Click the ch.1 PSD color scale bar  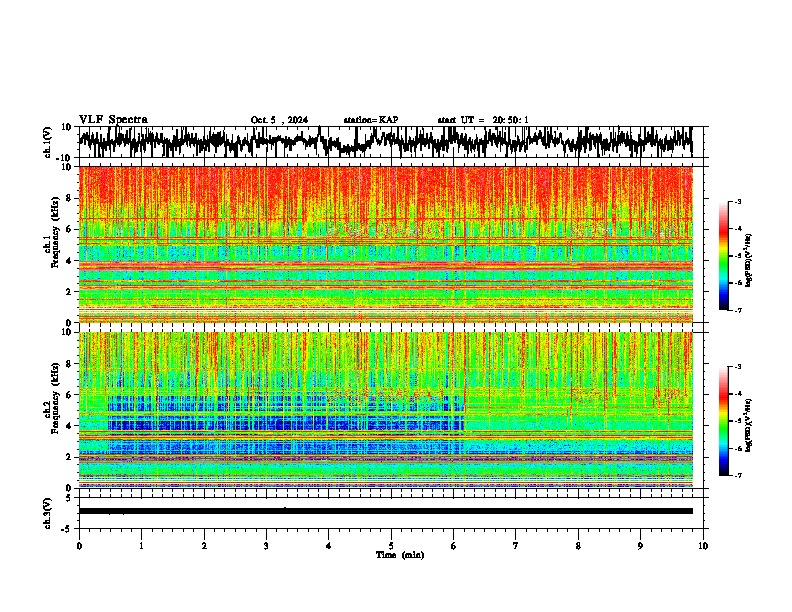click(x=723, y=256)
